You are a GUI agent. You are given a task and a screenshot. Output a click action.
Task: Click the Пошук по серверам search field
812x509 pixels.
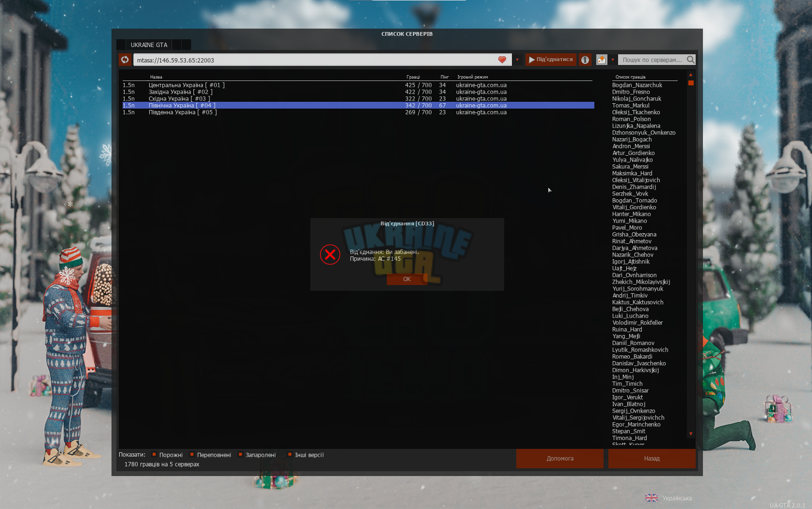coord(652,60)
